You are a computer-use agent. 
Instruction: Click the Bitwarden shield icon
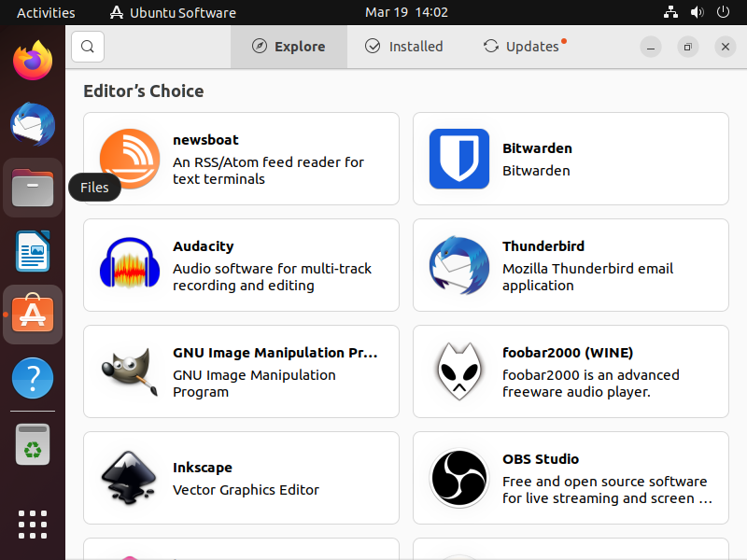pyautogui.click(x=459, y=159)
